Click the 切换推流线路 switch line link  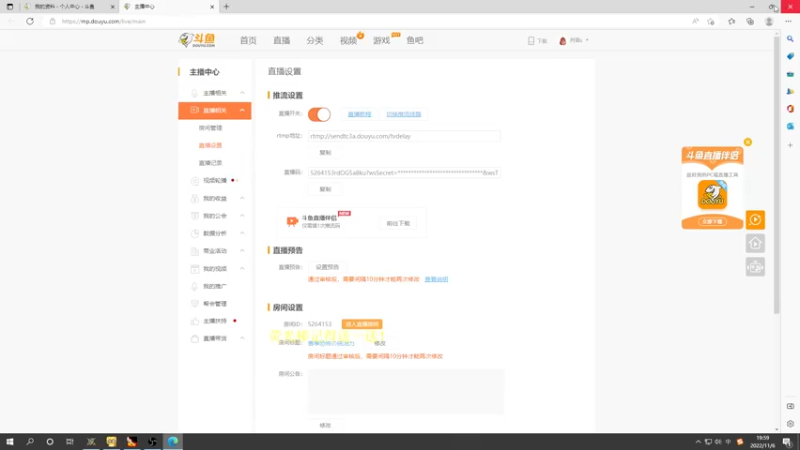404,114
